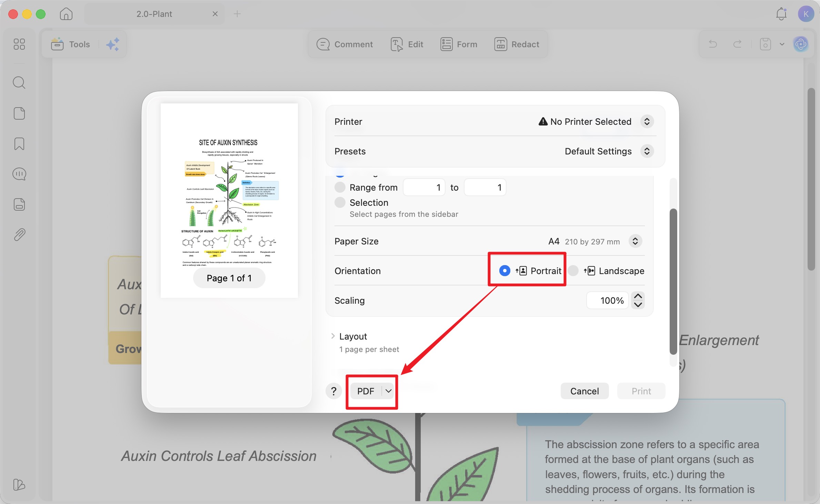Click the Comment speech bubble icon

click(x=323, y=44)
